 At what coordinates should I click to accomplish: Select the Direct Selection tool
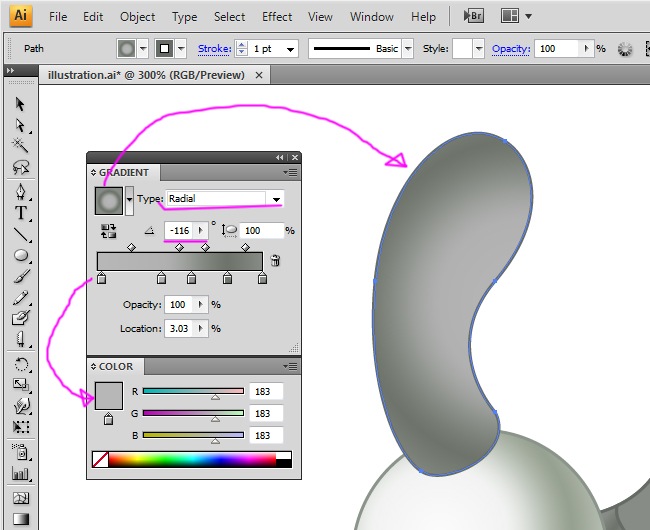point(19,125)
